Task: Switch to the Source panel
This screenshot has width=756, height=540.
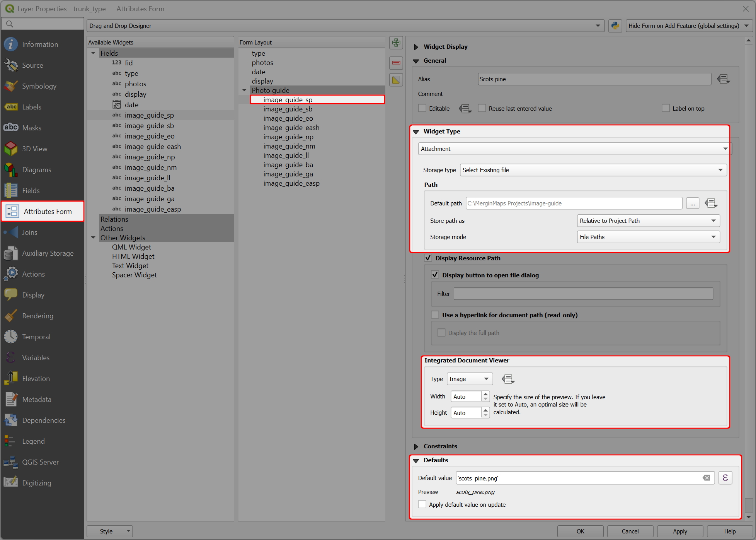Action: point(32,65)
